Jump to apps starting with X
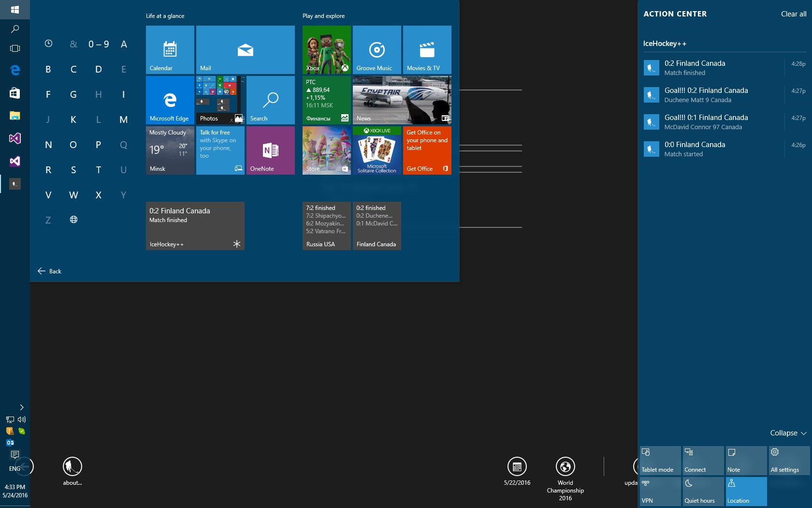This screenshot has height=508, width=812. [x=99, y=195]
